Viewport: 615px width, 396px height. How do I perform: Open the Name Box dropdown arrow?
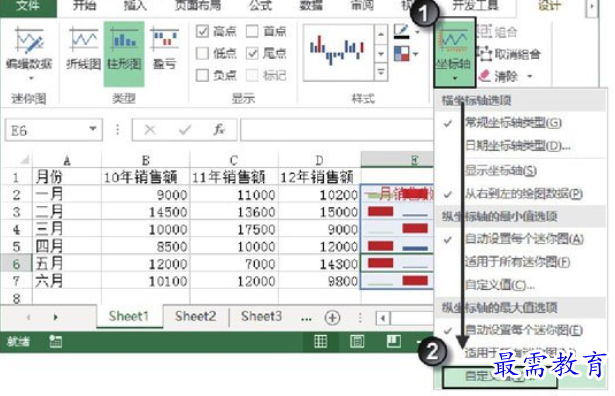[x=93, y=129]
